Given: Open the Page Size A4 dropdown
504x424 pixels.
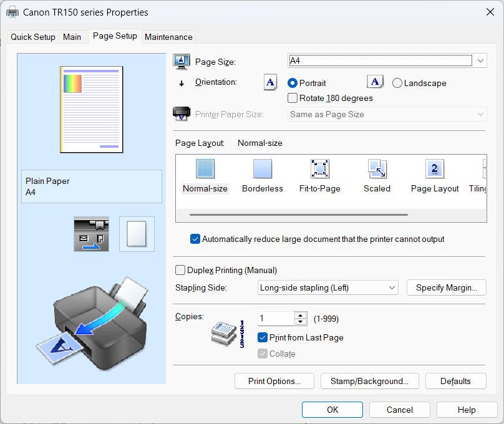Looking at the screenshot, I should tap(387, 60).
